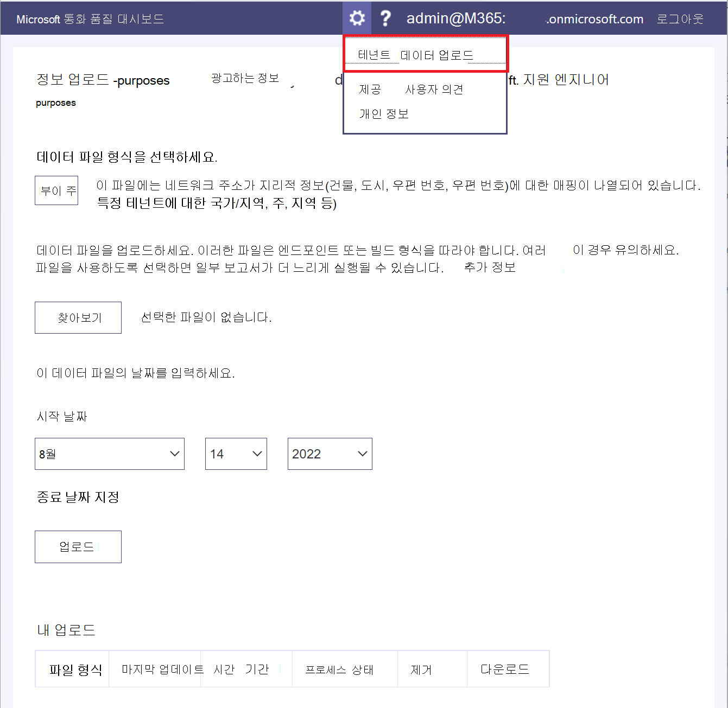The width and height of the screenshot is (728, 708).
Task: Click the 내 업로드 heading
Action: pyautogui.click(x=66, y=630)
